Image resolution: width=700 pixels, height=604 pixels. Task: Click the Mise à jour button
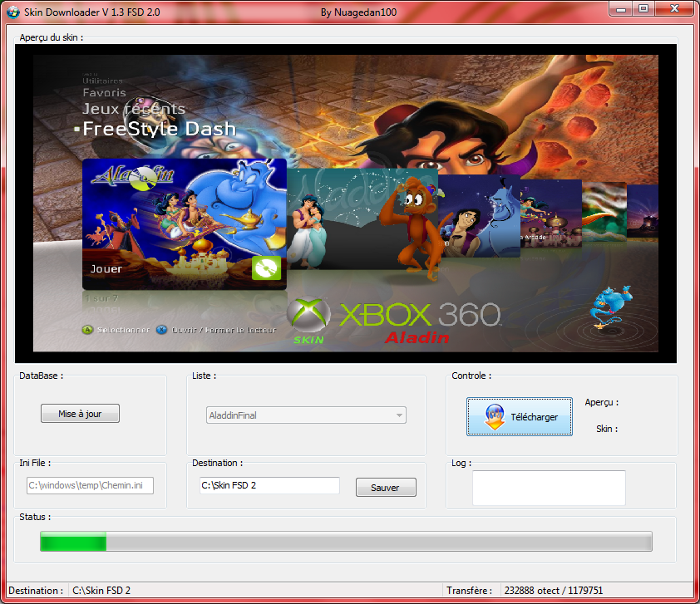pyautogui.click(x=80, y=414)
